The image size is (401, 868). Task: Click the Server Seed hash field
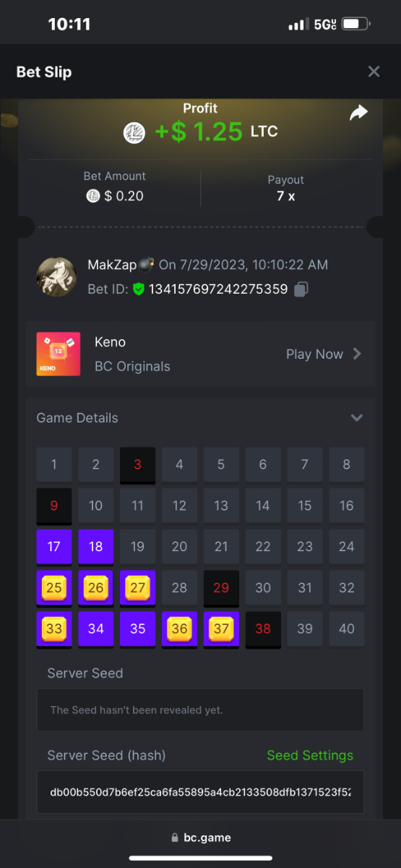(200, 792)
